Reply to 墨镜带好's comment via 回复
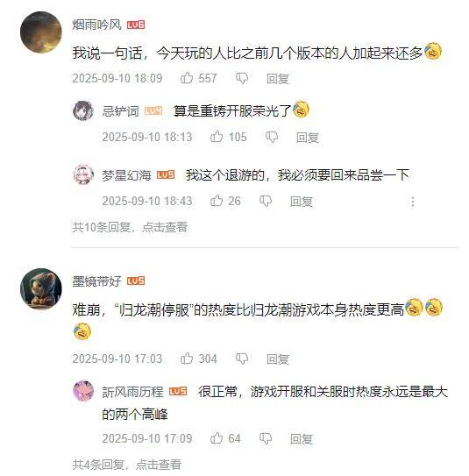Image resolution: width=469 pixels, height=476 pixels. coord(277,359)
